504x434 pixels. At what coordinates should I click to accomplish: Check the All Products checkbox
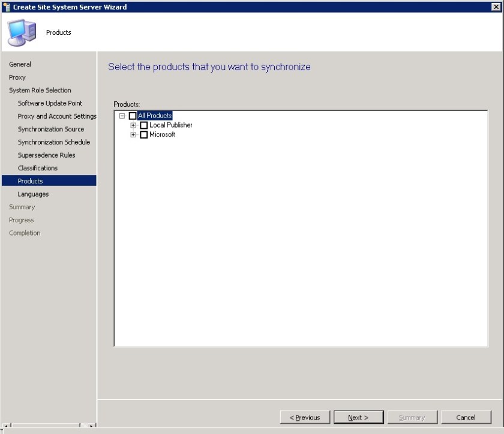[x=131, y=115]
